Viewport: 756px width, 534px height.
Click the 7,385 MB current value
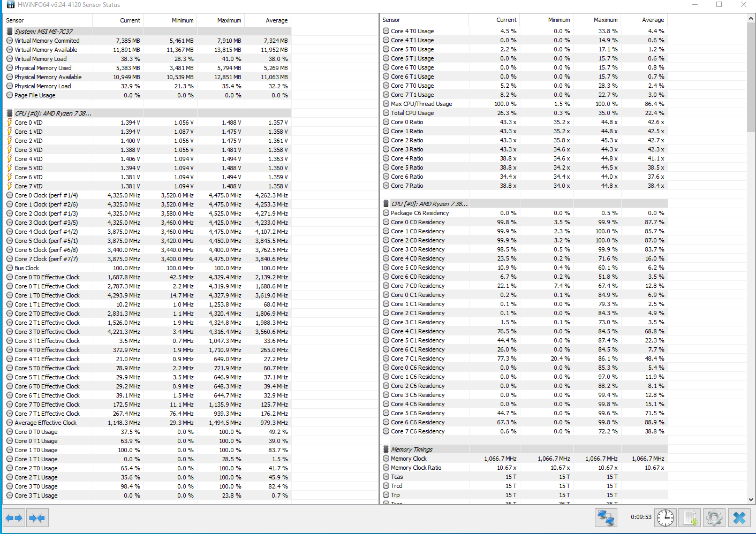128,41
